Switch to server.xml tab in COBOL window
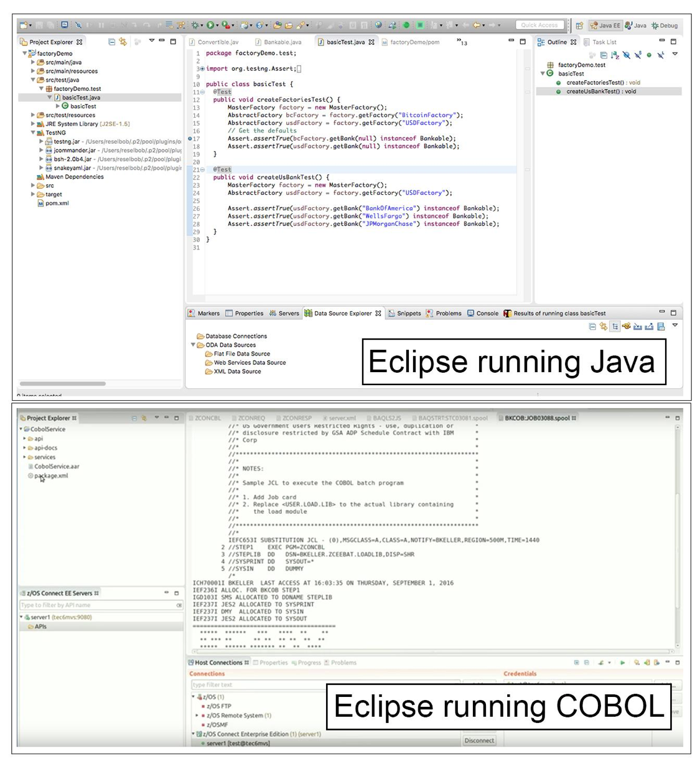This screenshot has width=700, height=761. pos(339,418)
